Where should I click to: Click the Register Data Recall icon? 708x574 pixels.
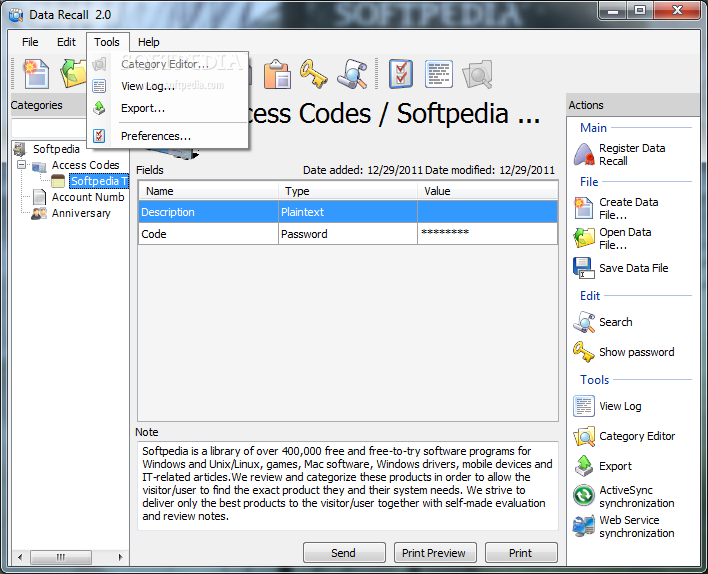pyautogui.click(x=584, y=154)
